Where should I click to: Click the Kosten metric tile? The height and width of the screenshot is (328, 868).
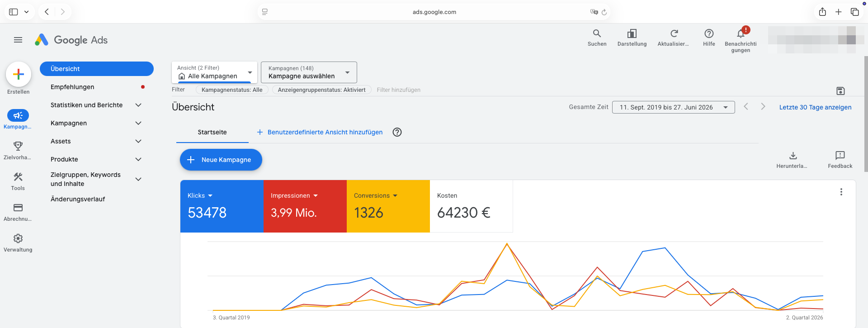[x=472, y=206]
